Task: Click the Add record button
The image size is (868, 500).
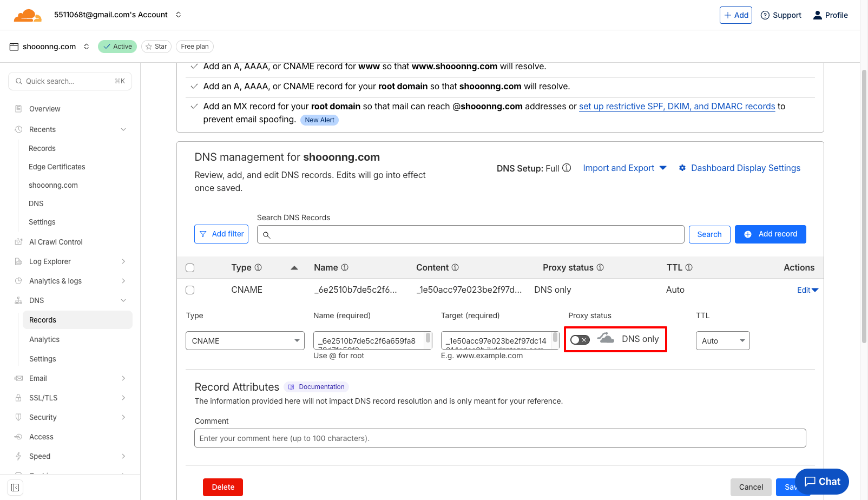Action: 771,234
